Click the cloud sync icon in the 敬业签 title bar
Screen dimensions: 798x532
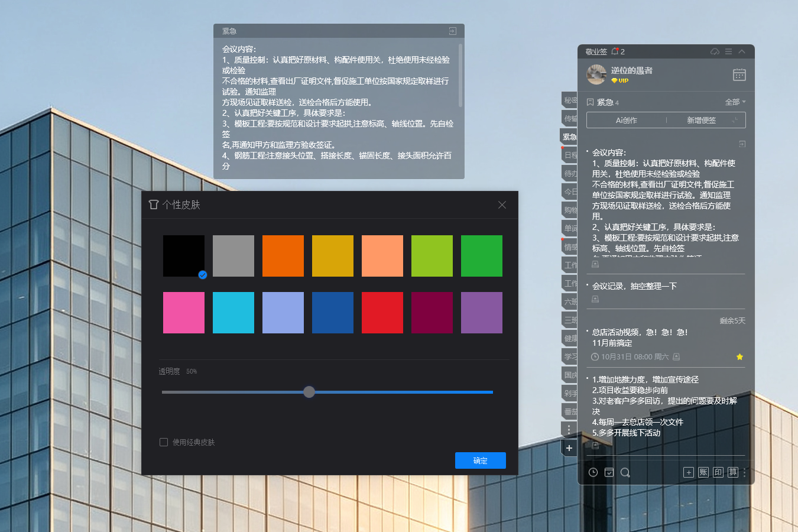coord(715,51)
